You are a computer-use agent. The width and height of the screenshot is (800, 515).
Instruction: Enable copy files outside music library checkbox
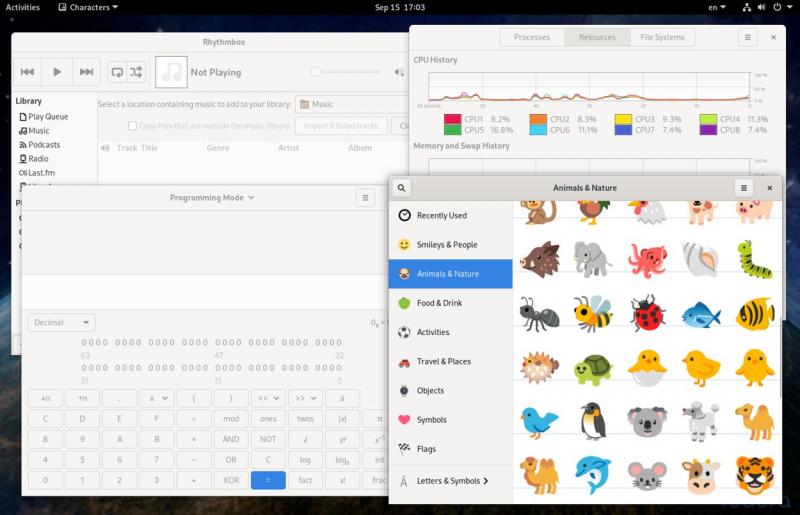click(x=133, y=126)
